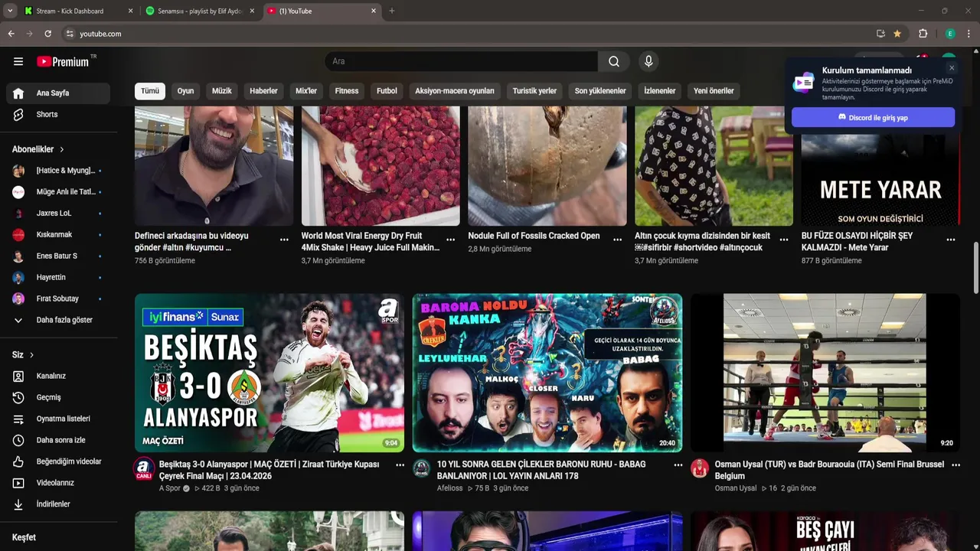This screenshot has height=551, width=980.
Task: Select the Turistik yerler chip
Action: 534,90
